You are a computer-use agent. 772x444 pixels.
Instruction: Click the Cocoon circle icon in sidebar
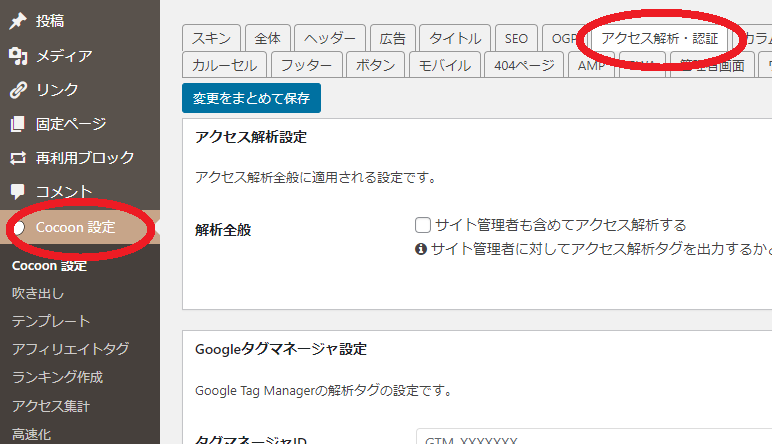click(20, 227)
